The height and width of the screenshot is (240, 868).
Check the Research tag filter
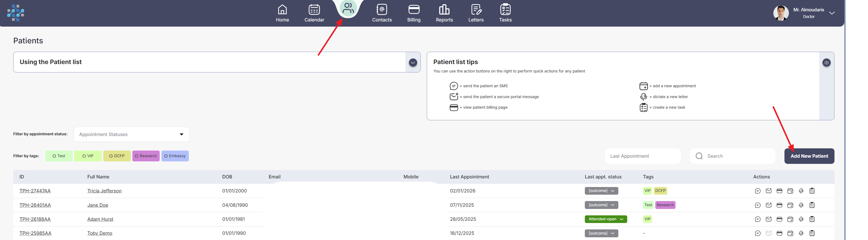click(x=137, y=156)
